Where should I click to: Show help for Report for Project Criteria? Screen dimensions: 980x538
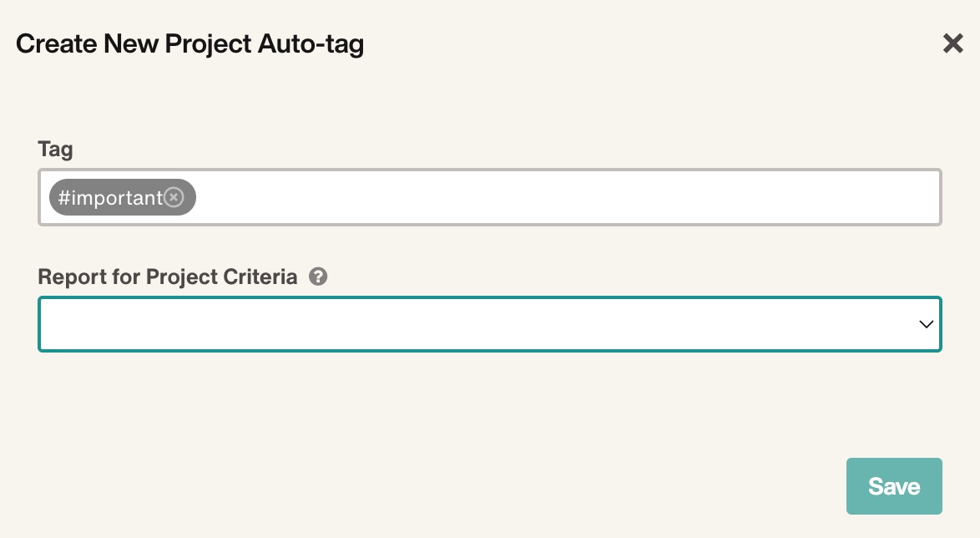pyautogui.click(x=318, y=277)
